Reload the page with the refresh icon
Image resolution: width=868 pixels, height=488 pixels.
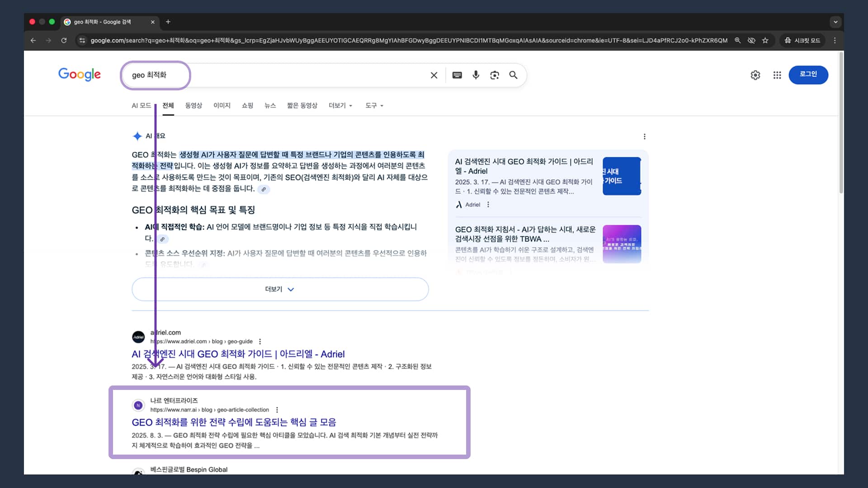[64, 40]
